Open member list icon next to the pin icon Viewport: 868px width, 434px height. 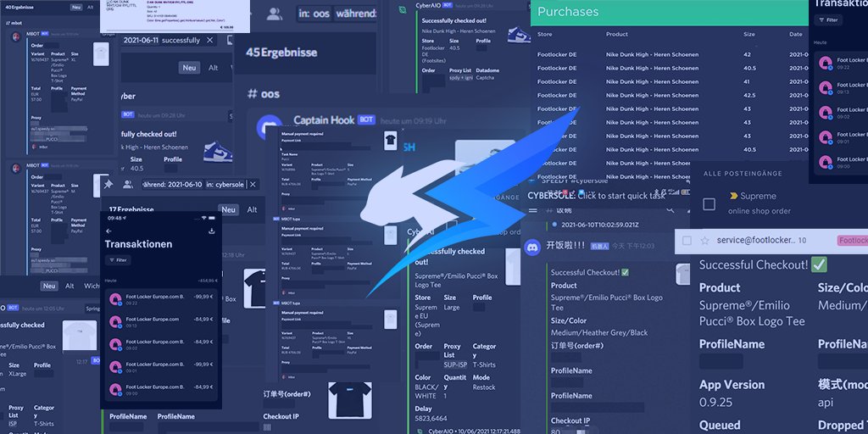(128, 184)
